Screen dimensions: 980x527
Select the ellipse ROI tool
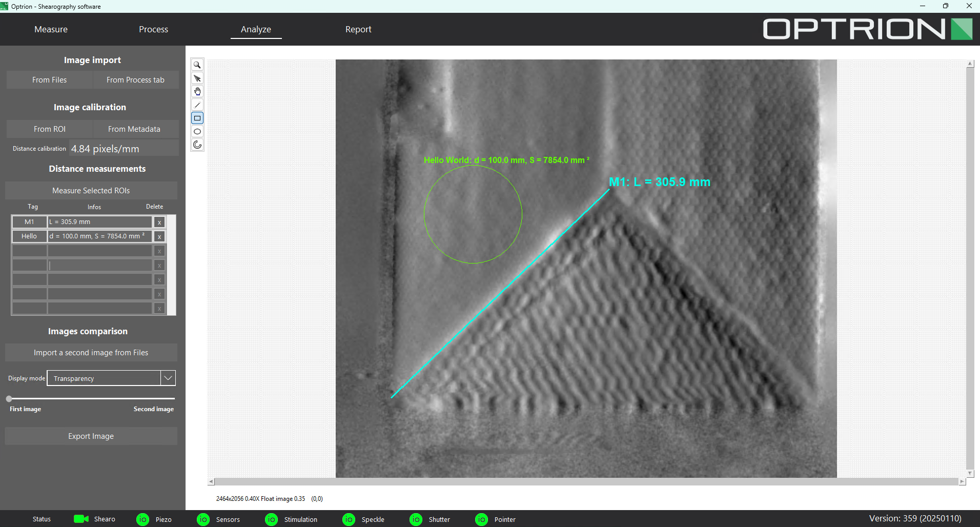197,132
